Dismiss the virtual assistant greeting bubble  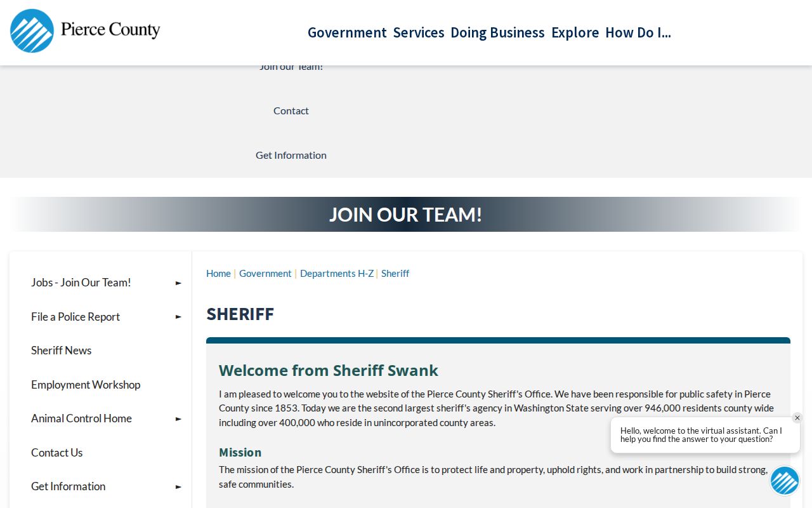coord(797,418)
